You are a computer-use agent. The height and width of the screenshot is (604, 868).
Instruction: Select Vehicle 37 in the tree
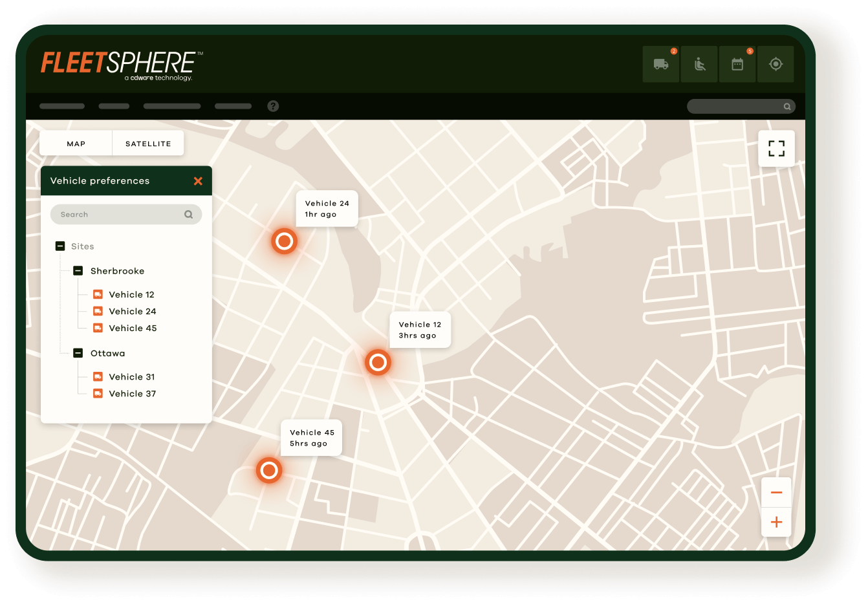click(x=132, y=393)
